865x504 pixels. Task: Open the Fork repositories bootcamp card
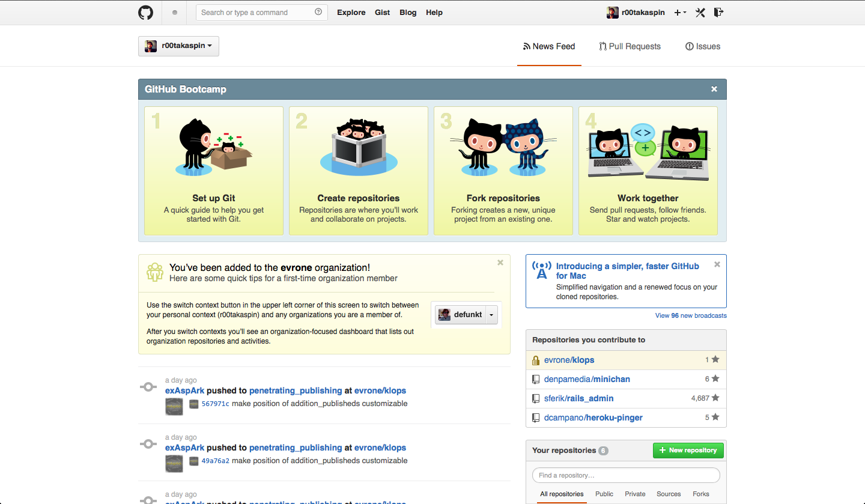503,171
